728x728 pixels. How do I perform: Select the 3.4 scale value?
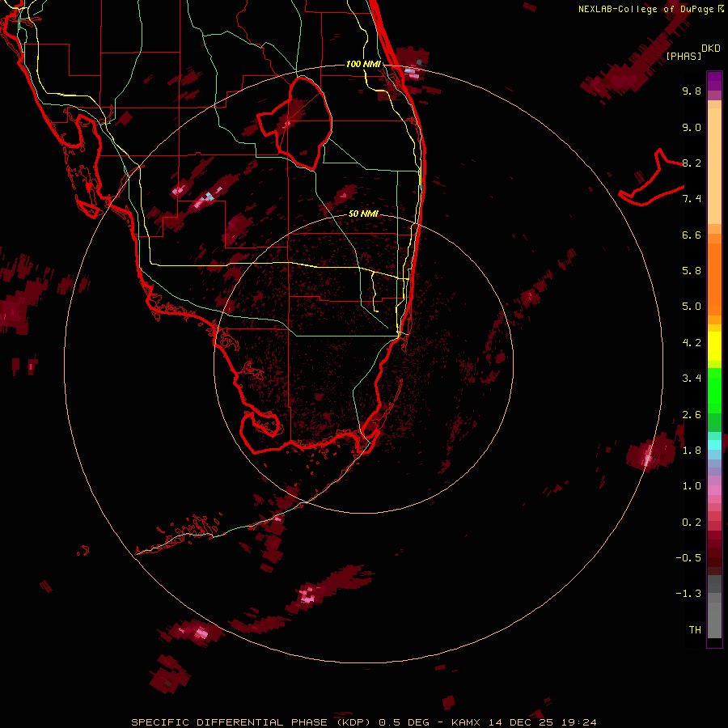[x=692, y=379]
